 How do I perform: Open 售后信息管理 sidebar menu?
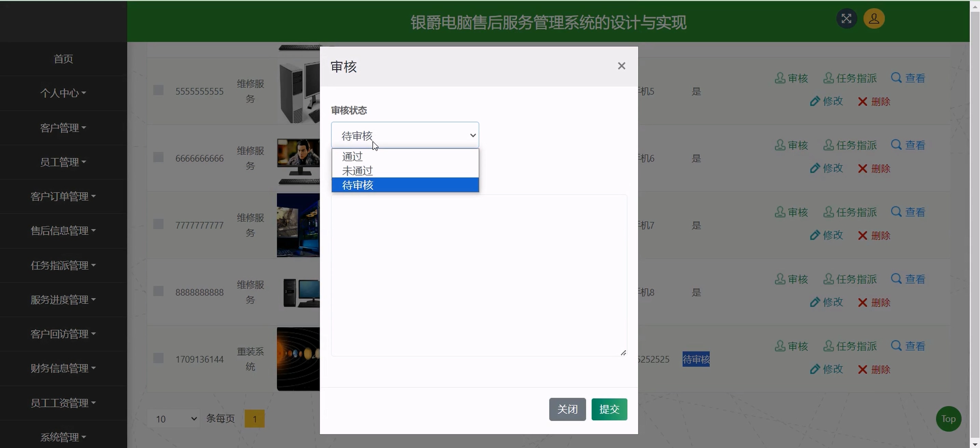[x=63, y=230]
